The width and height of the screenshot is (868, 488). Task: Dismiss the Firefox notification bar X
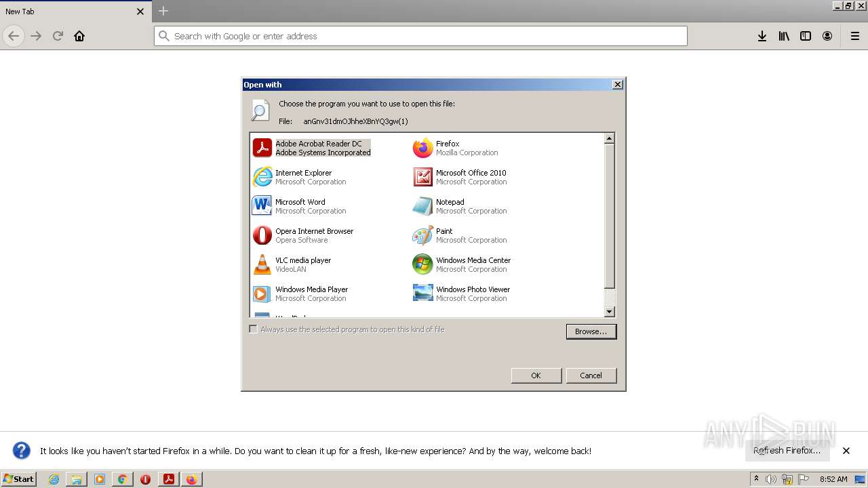846,451
